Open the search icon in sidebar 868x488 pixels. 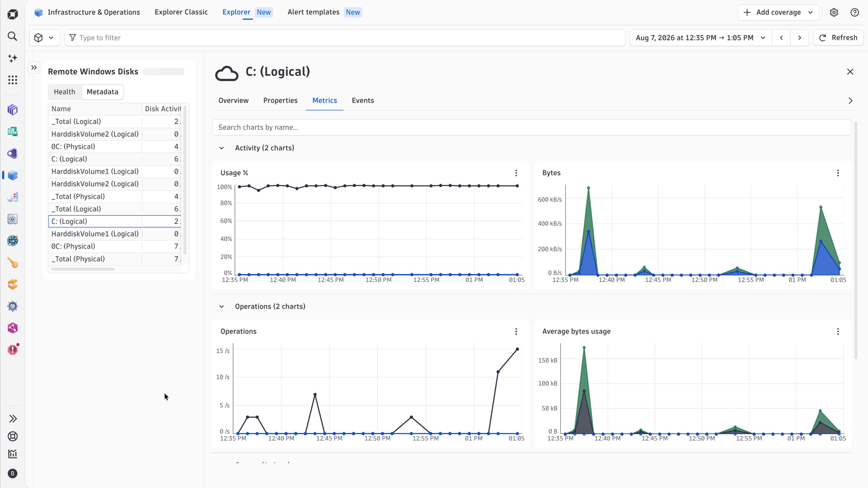[12, 36]
